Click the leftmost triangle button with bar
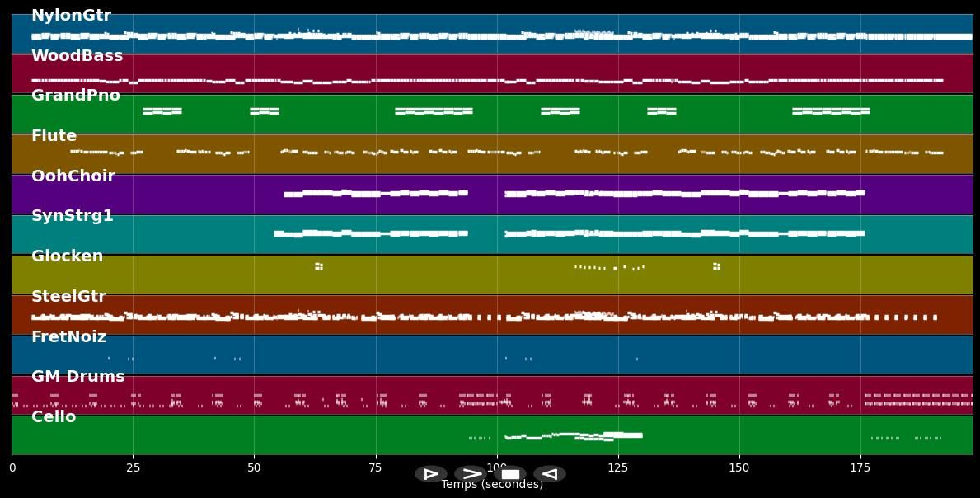This screenshot has height=498, width=980. tap(430, 474)
